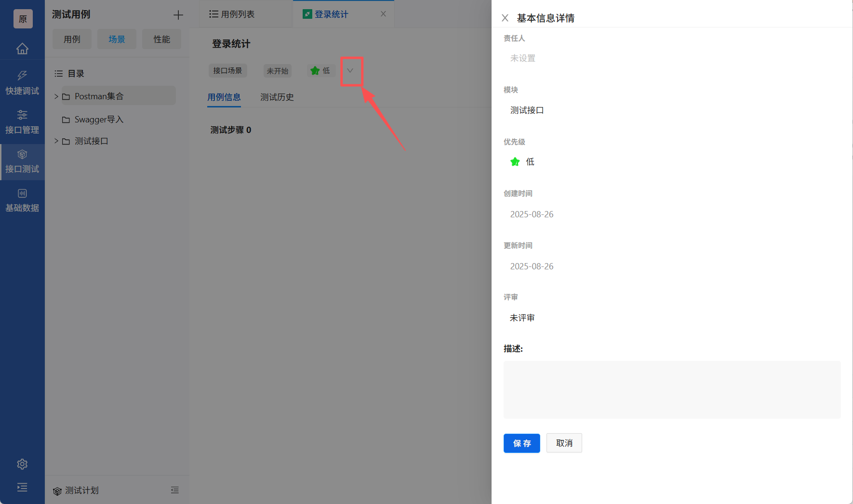853x504 pixels.
Task: Open the status dropdown chevron next to 低
Action: click(x=351, y=70)
